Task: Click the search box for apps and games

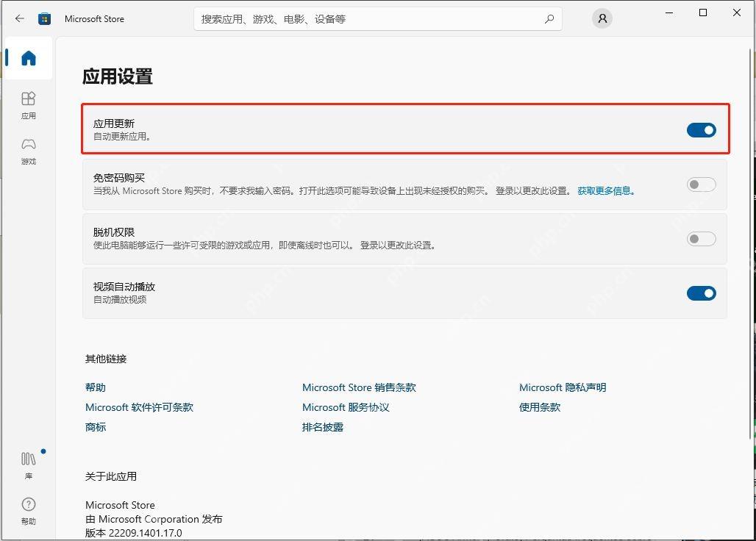Action: 377,19
